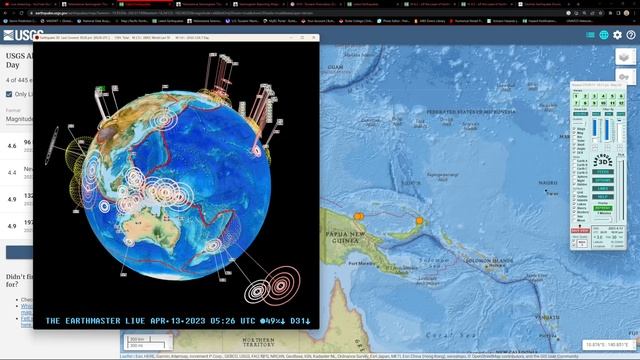Open the U.S. Tsunami Warning bookmark
Viewport: 640px width, 360px height.
click(x=242, y=21)
